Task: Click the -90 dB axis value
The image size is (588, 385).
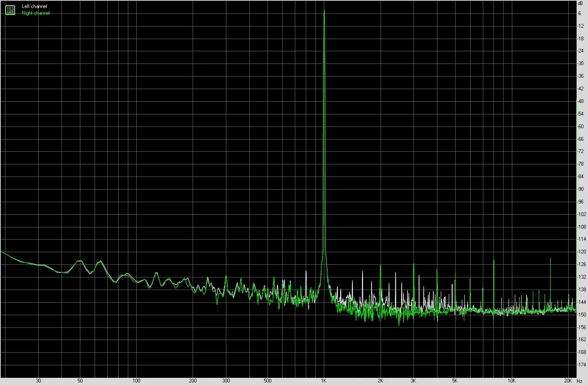Action: [x=580, y=189]
